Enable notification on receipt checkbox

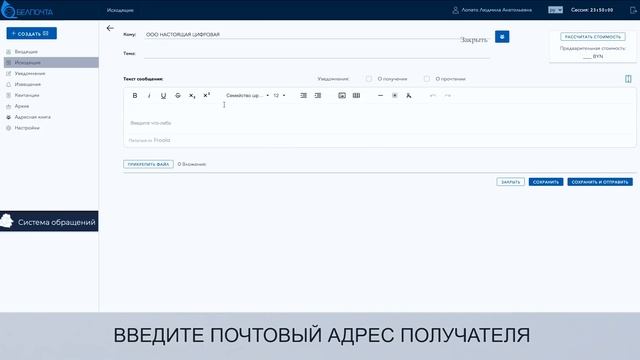pos(369,79)
